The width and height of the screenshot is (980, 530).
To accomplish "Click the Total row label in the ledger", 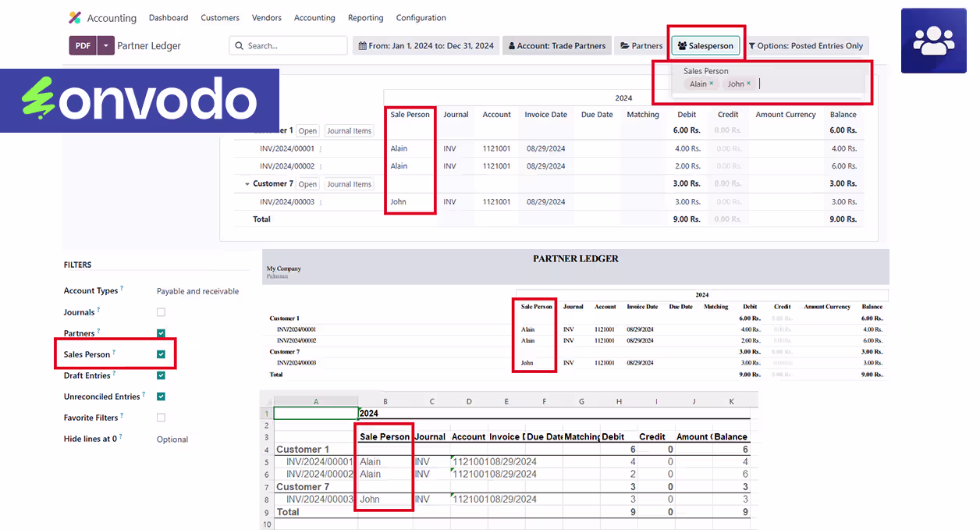I will (x=261, y=219).
